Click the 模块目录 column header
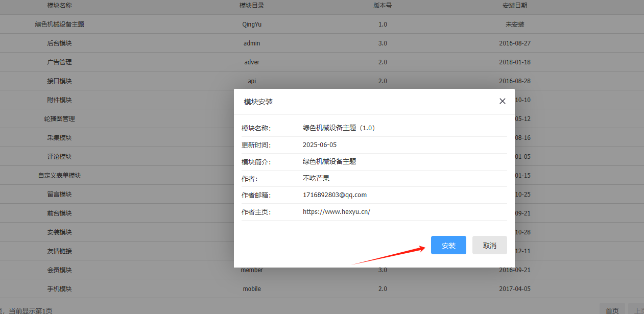Viewport: 644px width, 314px height. point(252,6)
